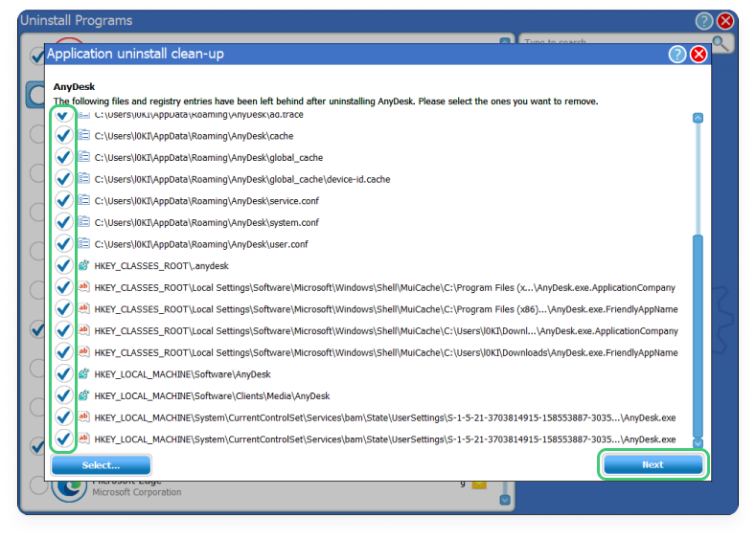Click registry value icon for Downloads FriendlyAppName entry

click(x=84, y=352)
